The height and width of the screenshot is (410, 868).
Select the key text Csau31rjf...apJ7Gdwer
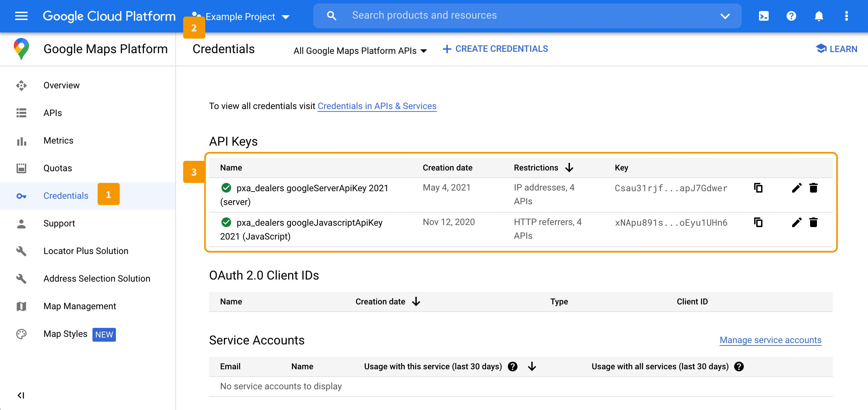point(671,188)
